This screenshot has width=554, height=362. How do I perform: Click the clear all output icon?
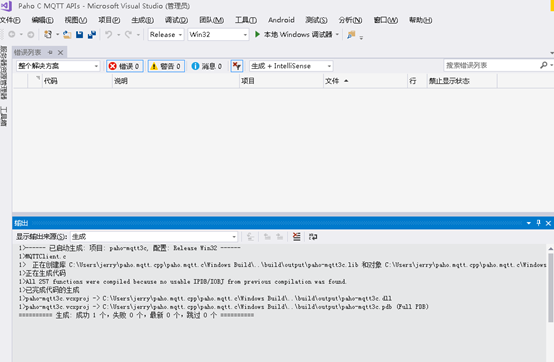296,237
